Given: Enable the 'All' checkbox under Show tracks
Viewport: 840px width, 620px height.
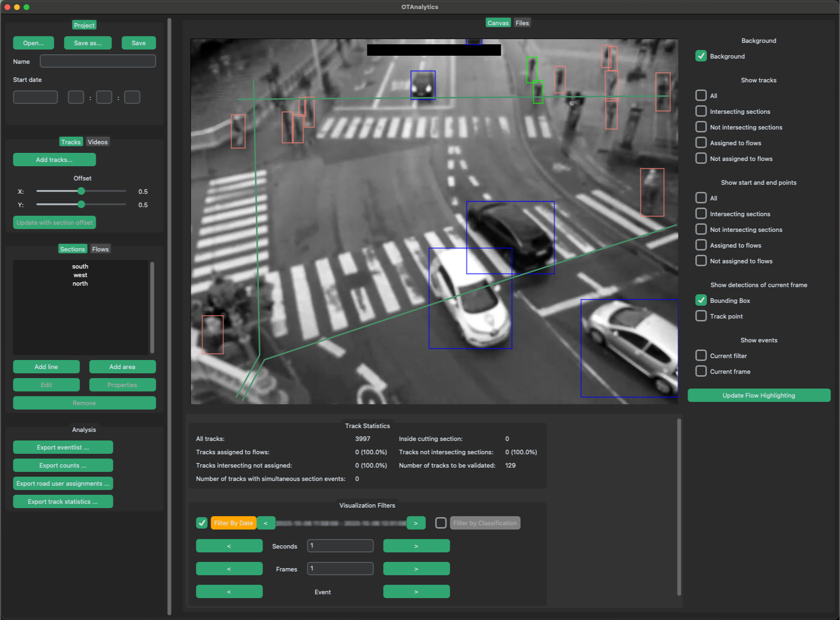Looking at the screenshot, I should coord(701,95).
